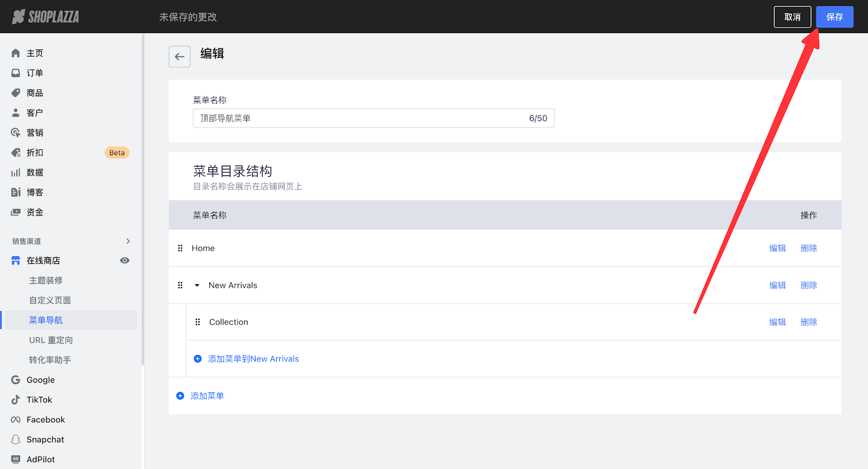
Task: Open the 在线商店 sidebar section
Action: tap(43, 261)
